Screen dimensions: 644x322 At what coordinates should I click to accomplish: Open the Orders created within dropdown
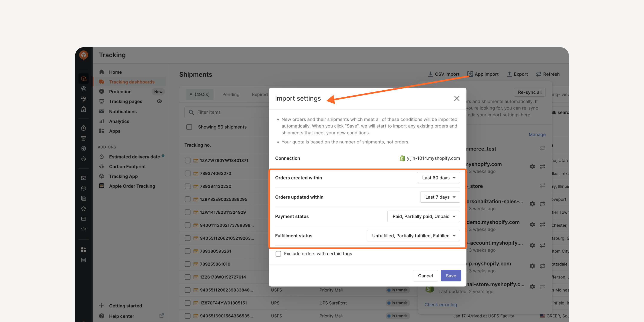coord(438,178)
